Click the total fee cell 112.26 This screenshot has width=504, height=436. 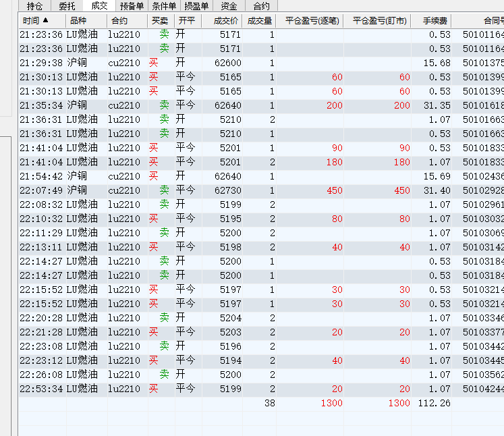point(435,403)
